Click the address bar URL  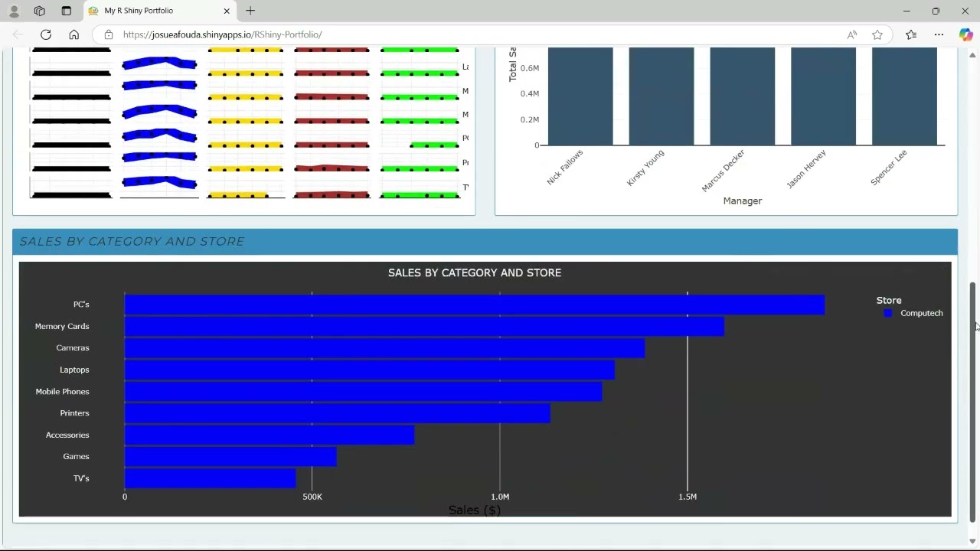pos(222,34)
